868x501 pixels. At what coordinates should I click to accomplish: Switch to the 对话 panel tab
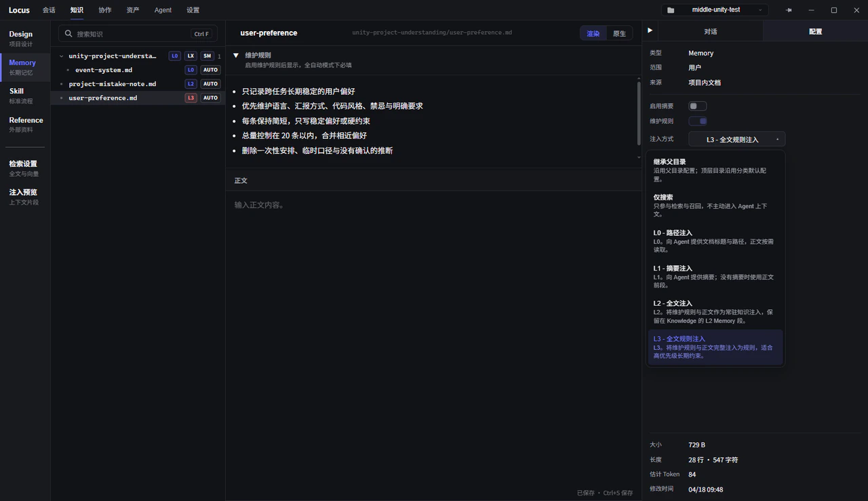pos(711,31)
